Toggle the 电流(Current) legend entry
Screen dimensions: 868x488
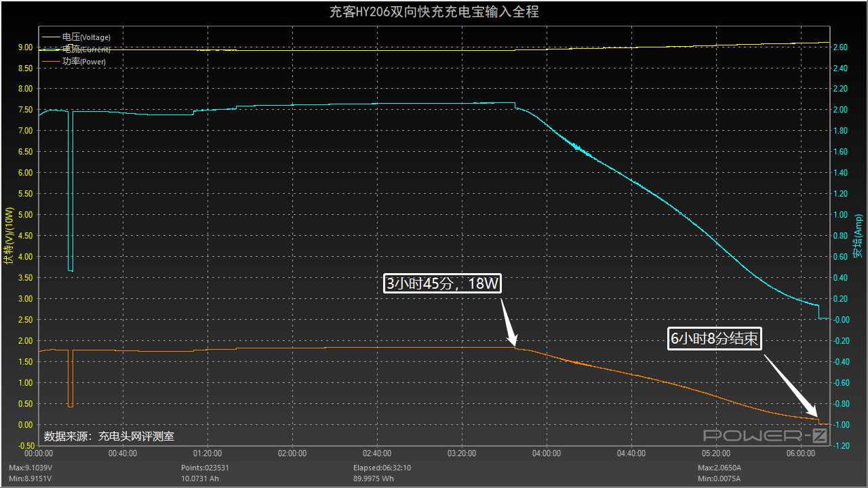click(86, 49)
